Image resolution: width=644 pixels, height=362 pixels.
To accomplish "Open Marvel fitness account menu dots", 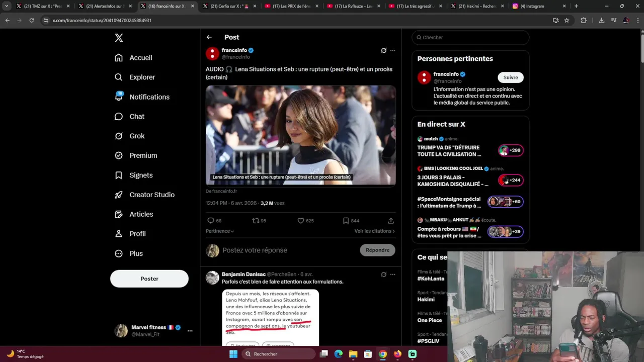I will point(190,331).
